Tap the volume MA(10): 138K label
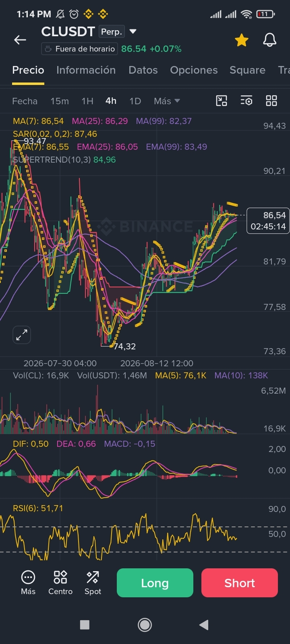 241,376
